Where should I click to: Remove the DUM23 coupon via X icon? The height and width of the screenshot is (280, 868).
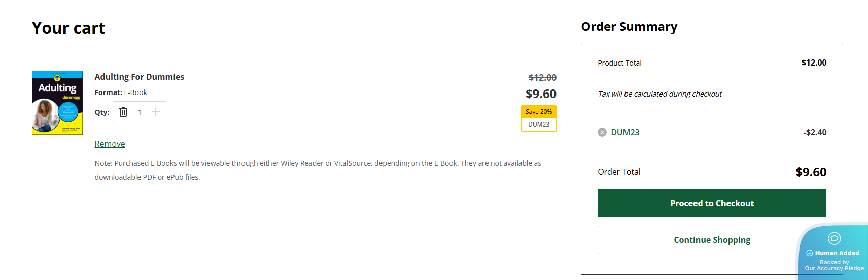602,133
